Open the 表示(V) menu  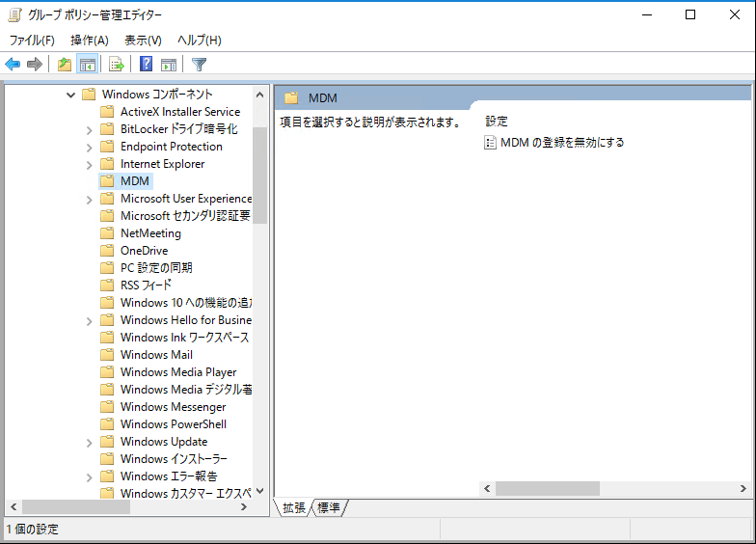click(x=143, y=41)
